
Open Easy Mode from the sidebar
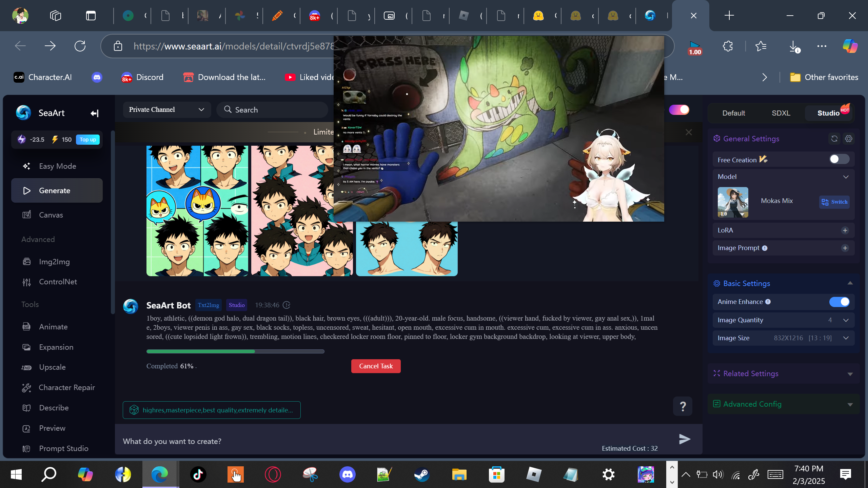pos(57,166)
